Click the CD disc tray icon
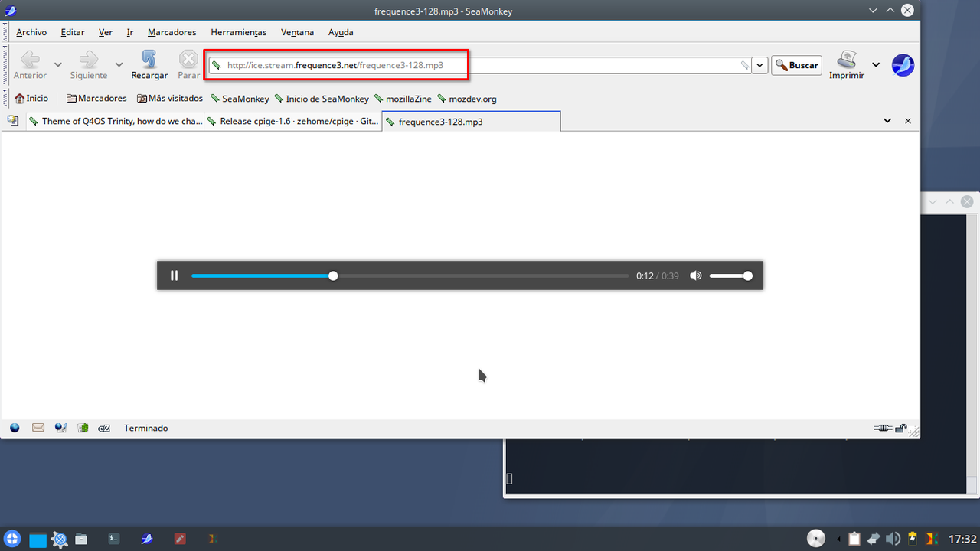Viewport: 980px width, 551px height. pyautogui.click(x=816, y=539)
